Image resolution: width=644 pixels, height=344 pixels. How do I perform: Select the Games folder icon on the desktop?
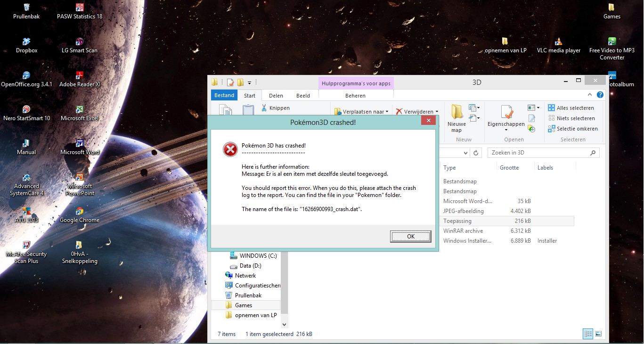(612, 11)
